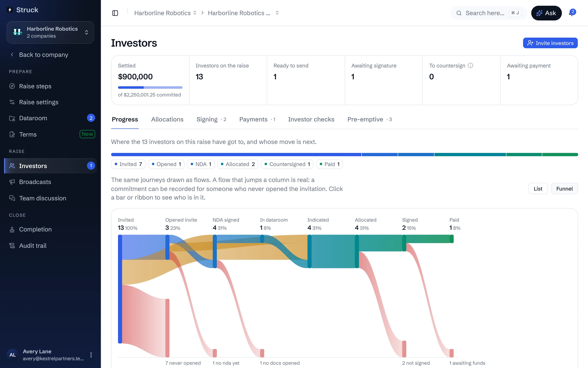Click the Investors sidebar item
Viewport: 588px width, 368px height.
(x=50, y=166)
